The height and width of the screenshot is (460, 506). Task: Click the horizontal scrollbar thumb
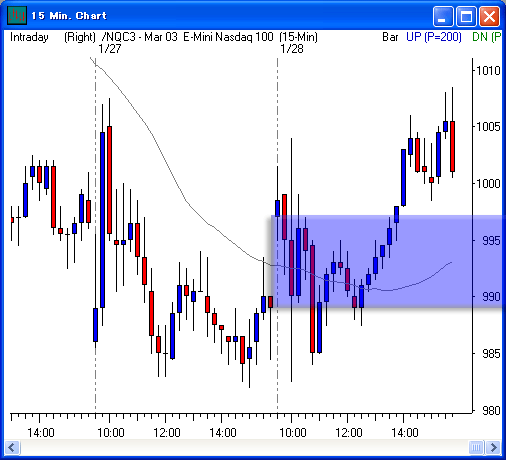coord(476,447)
